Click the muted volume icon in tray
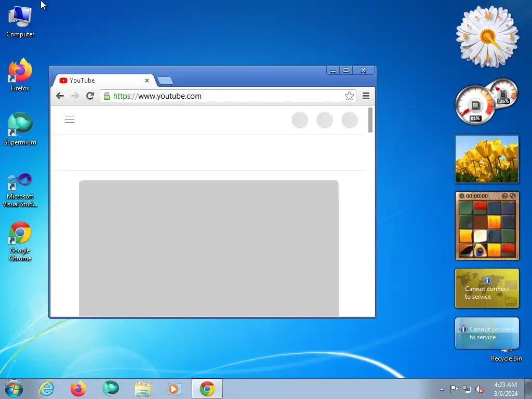The height and width of the screenshot is (399, 532). [480, 389]
